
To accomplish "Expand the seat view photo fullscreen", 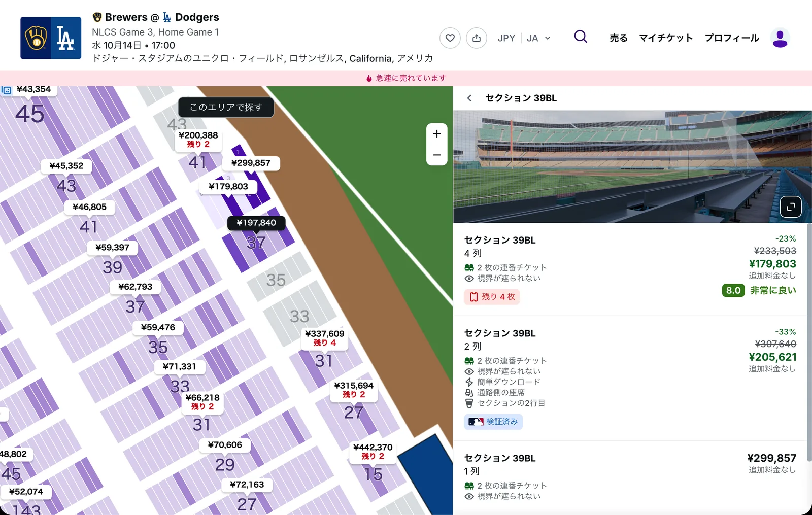I will point(791,207).
